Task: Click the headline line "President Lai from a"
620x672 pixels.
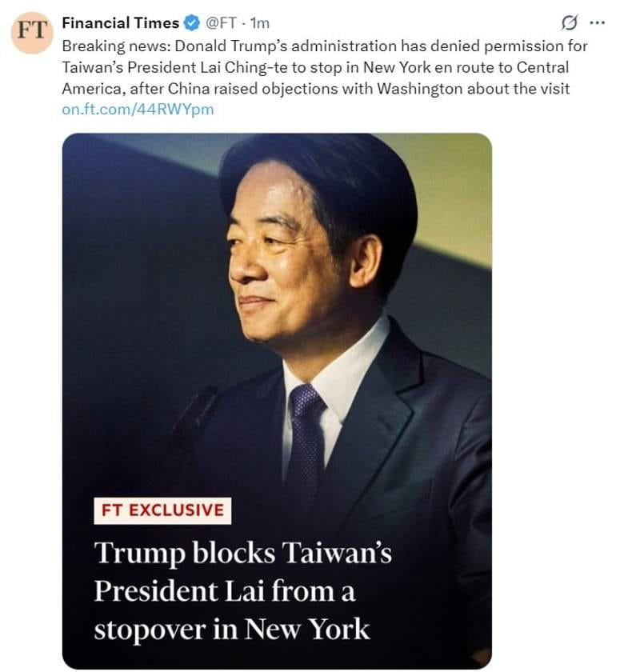Action: coord(225,591)
